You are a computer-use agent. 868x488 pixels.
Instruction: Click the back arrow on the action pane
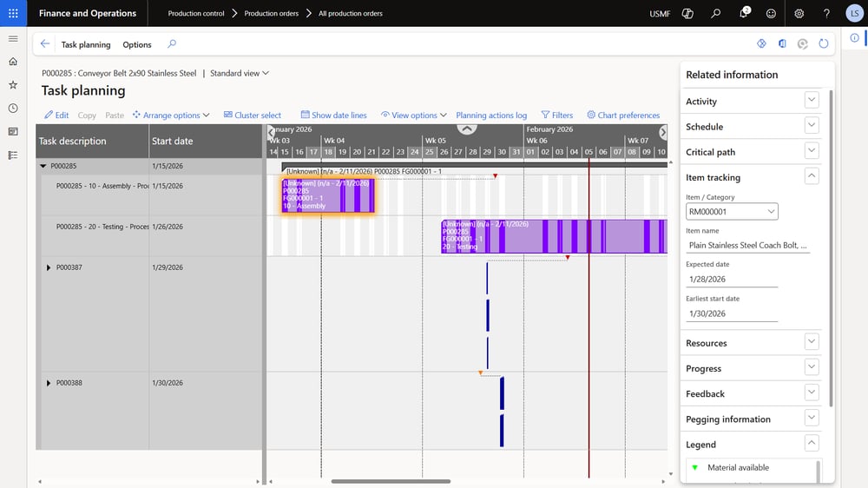[x=45, y=43]
